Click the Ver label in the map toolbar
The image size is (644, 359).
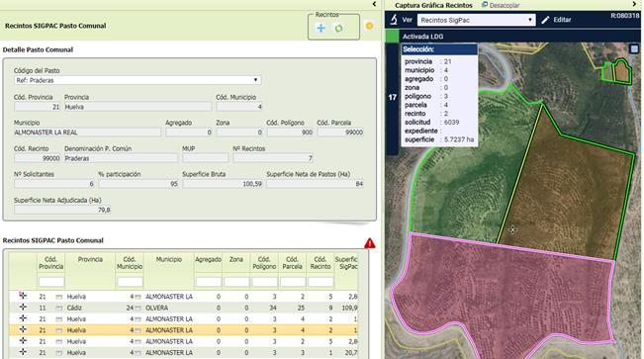pyautogui.click(x=407, y=20)
